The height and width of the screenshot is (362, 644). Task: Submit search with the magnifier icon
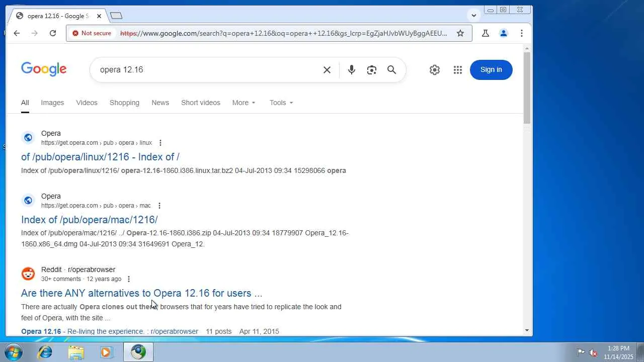(392, 70)
